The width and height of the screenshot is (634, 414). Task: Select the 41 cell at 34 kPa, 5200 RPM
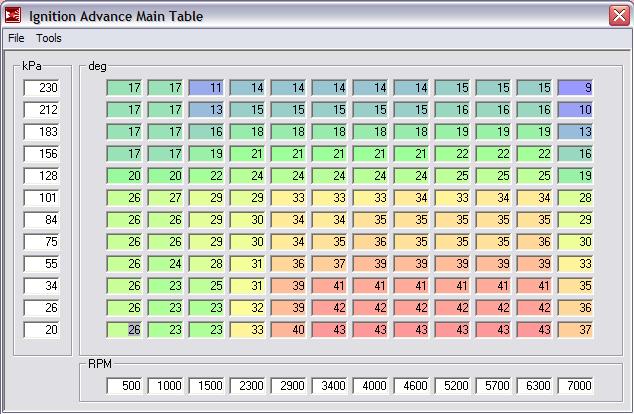pyautogui.click(x=452, y=286)
